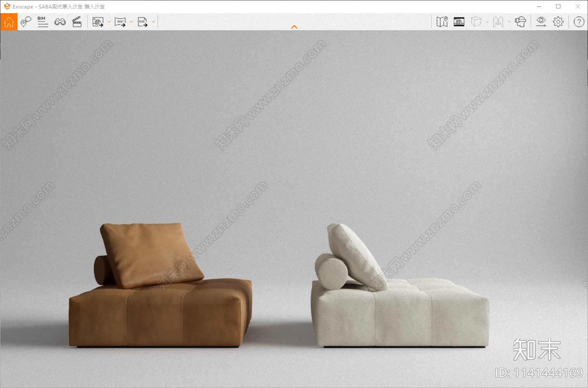
Task: Expand the EXE export dropdown arrow
Action: pos(154,22)
